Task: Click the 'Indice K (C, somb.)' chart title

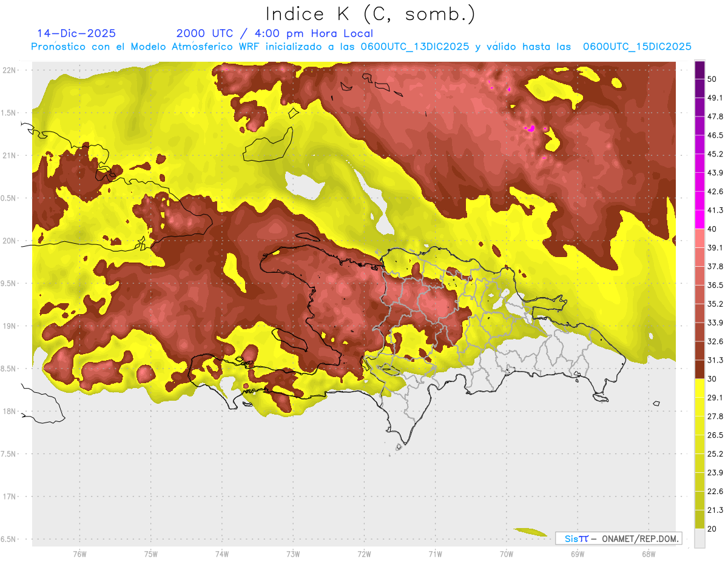Action: (371, 14)
